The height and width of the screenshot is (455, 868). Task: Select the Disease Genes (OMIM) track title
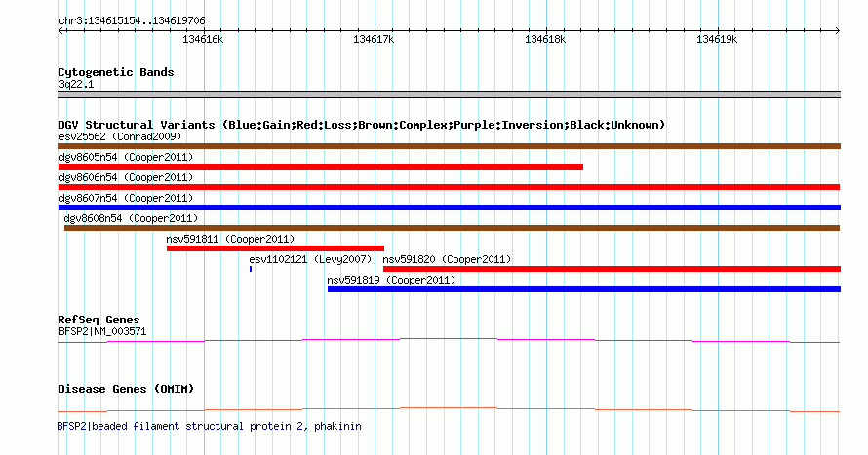[126, 389]
